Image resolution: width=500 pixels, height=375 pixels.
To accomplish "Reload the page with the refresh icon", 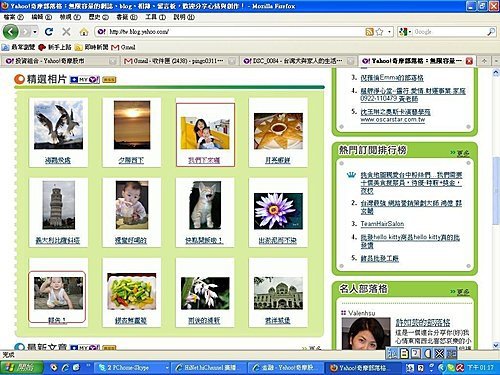I will click(49, 32).
